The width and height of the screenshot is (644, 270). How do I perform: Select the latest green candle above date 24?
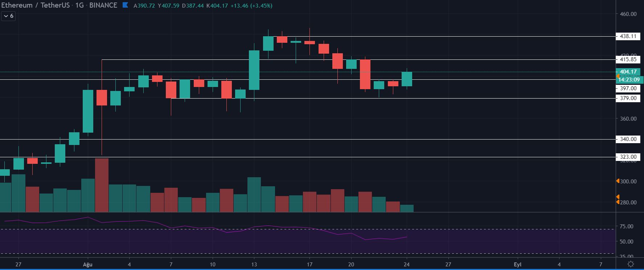[407, 79]
